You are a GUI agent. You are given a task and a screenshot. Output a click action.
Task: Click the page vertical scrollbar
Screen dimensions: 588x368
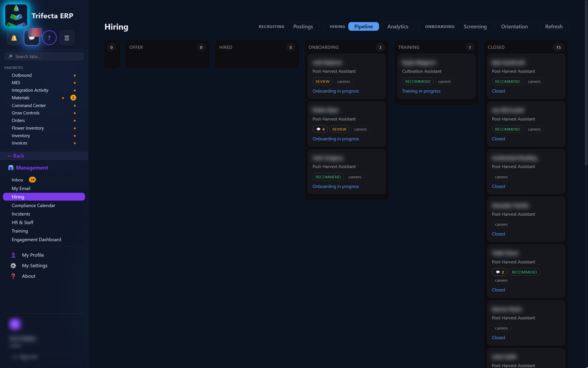pos(586,83)
